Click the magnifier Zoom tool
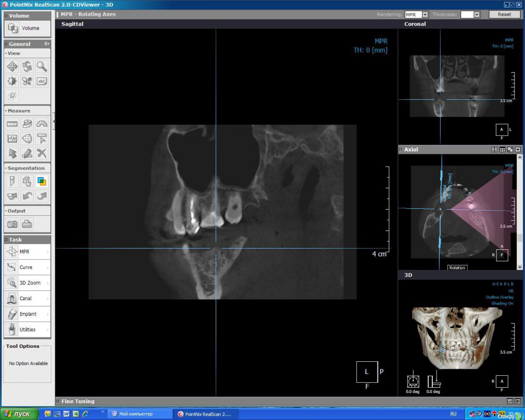Image resolution: width=525 pixels, height=420 pixels. click(42, 66)
